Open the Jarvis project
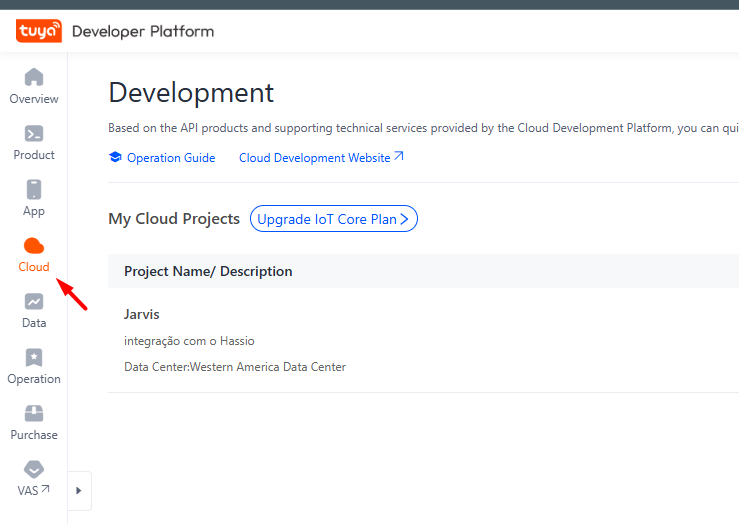This screenshot has height=524, width=739. [x=142, y=314]
